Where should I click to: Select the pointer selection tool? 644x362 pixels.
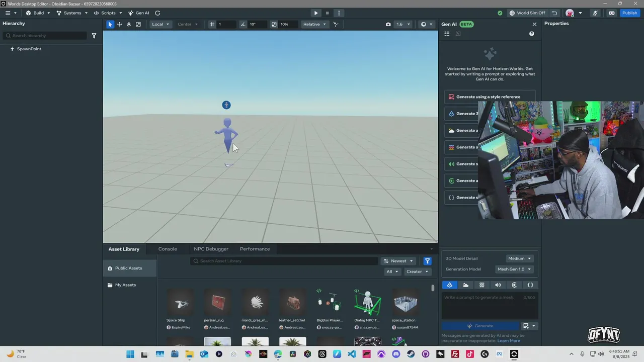click(x=110, y=24)
